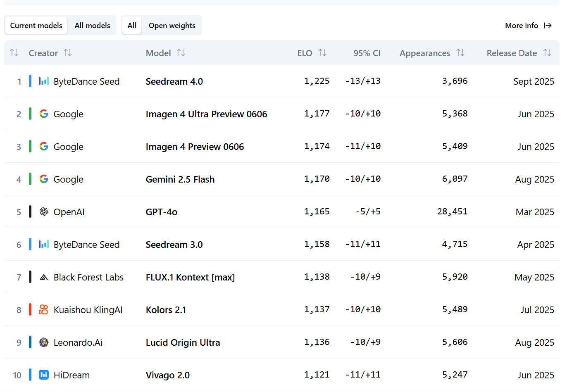Viewport: 586px width, 392px height.
Task: Sort table by Creator column arrows
Action: (x=68, y=52)
